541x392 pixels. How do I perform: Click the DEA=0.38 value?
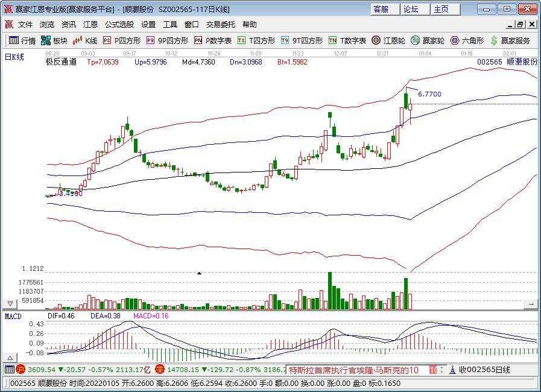106,316
